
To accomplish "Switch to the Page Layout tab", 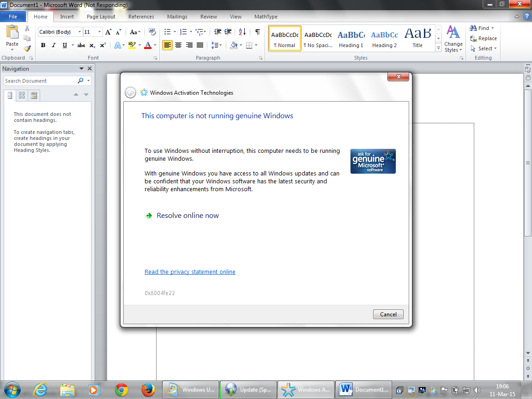I will point(101,17).
